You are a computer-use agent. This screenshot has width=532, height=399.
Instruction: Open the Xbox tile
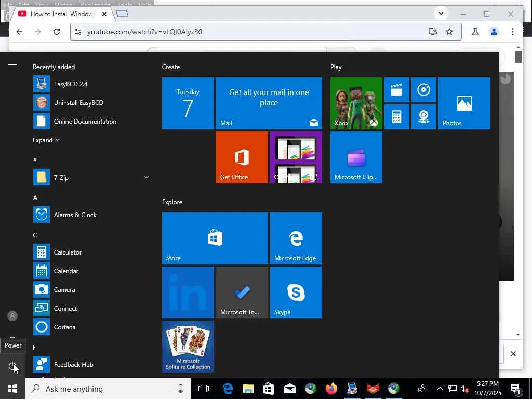pos(356,103)
